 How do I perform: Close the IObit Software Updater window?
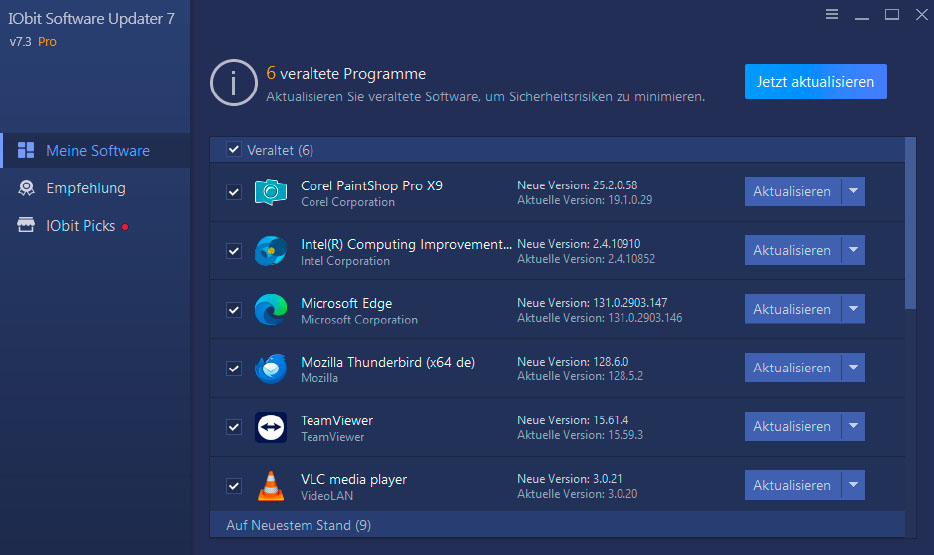[x=921, y=14]
